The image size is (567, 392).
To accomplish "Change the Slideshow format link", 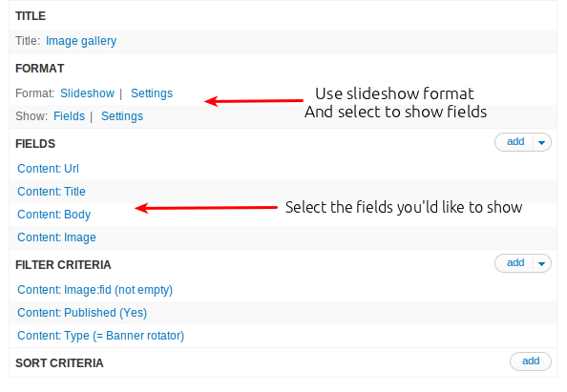I will 87,93.
